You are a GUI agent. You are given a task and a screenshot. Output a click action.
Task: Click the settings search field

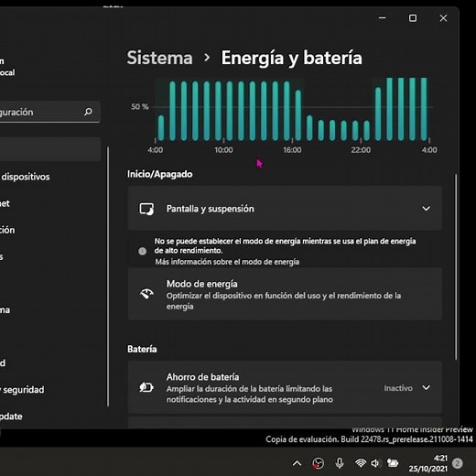point(50,112)
